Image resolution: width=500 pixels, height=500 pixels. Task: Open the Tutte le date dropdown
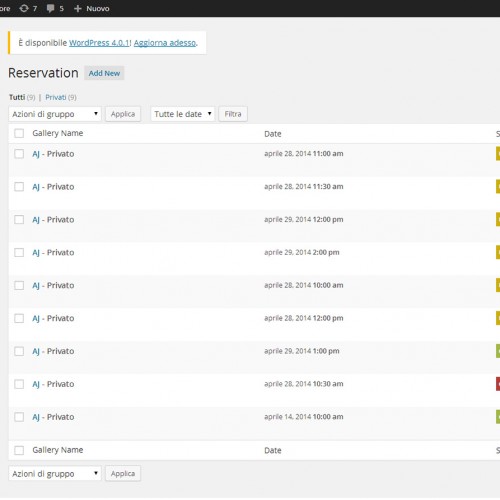point(183,114)
